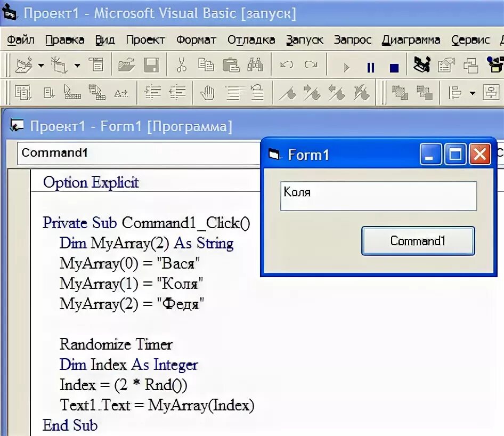Open the Запуск menu
Image resolution: width=504 pixels, height=436 pixels.
304,39
